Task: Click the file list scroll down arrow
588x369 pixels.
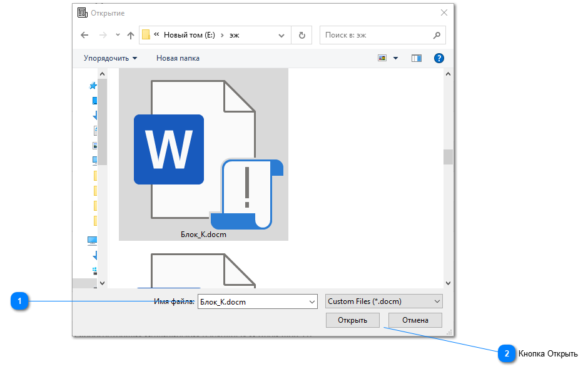Action: pos(448,283)
